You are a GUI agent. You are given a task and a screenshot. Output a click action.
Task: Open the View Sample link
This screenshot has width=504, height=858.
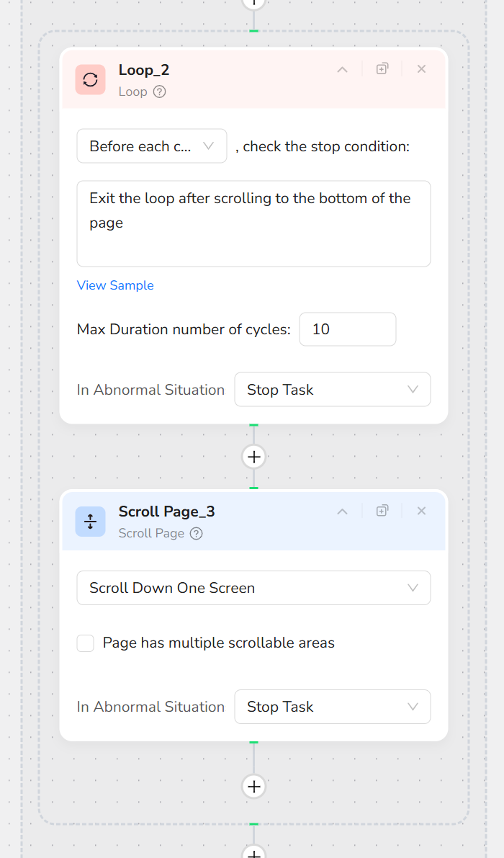coord(115,285)
